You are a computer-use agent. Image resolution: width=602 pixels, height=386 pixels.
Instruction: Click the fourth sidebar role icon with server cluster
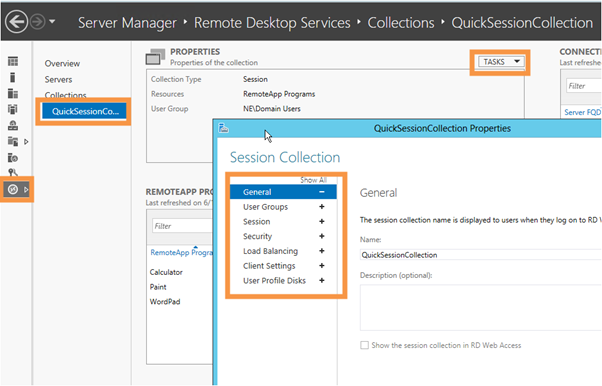point(13,109)
